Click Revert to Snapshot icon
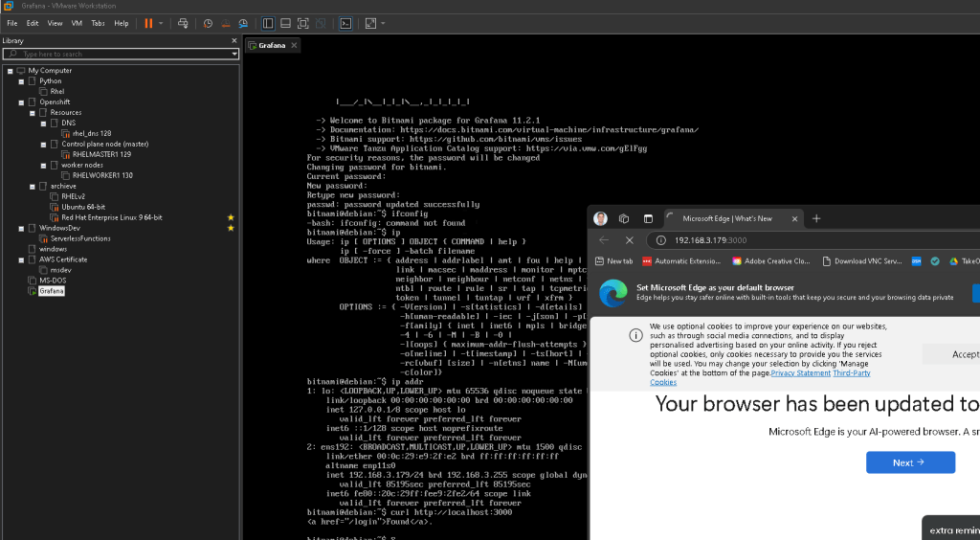This screenshot has width=980, height=540. coord(226,23)
